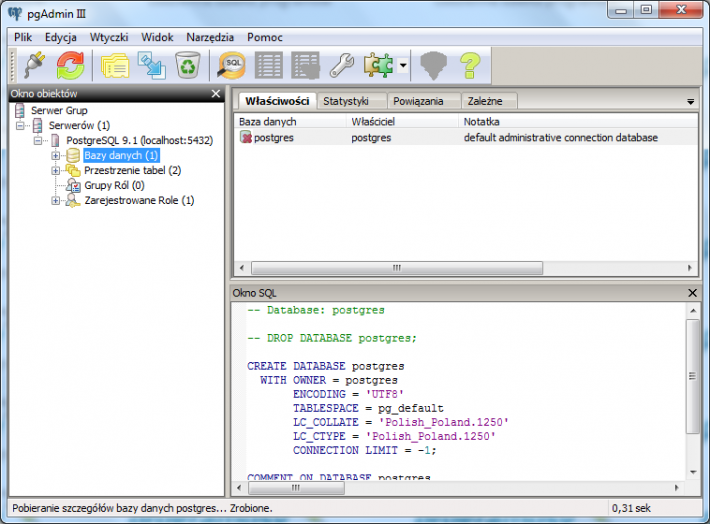Click the SQL pane vertical scrollbar thumb
Viewport: 710px width, 524px height.
coord(692,375)
